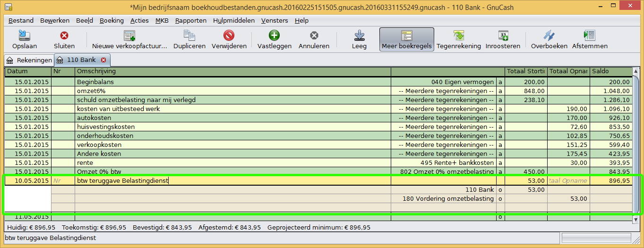644x248 pixels.
Task: Select the onderhoudskosten transaction
Action: (x=318, y=136)
